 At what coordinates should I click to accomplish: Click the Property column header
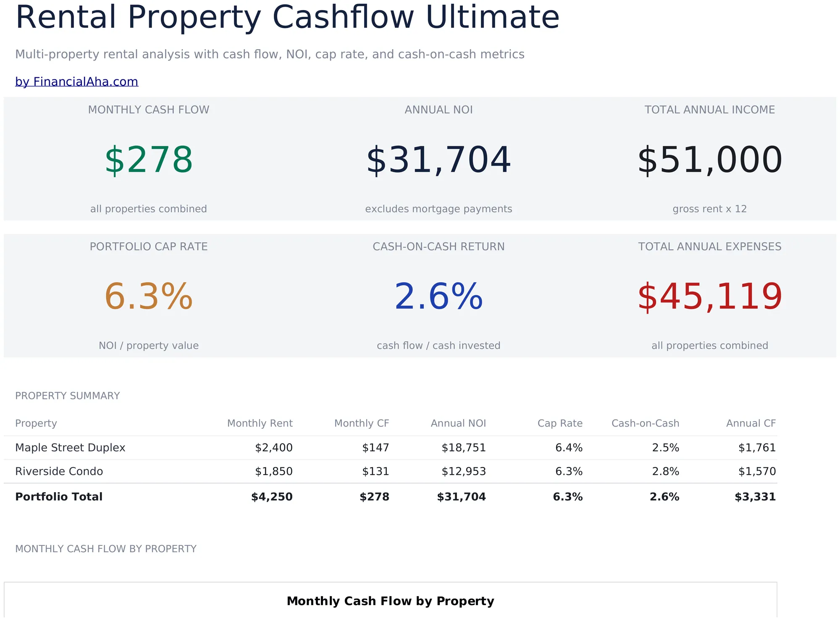(x=36, y=423)
